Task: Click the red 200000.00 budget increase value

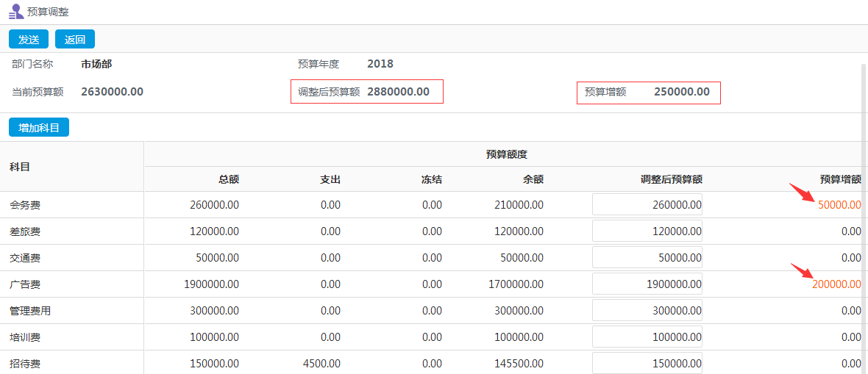Action: pyautogui.click(x=836, y=284)
